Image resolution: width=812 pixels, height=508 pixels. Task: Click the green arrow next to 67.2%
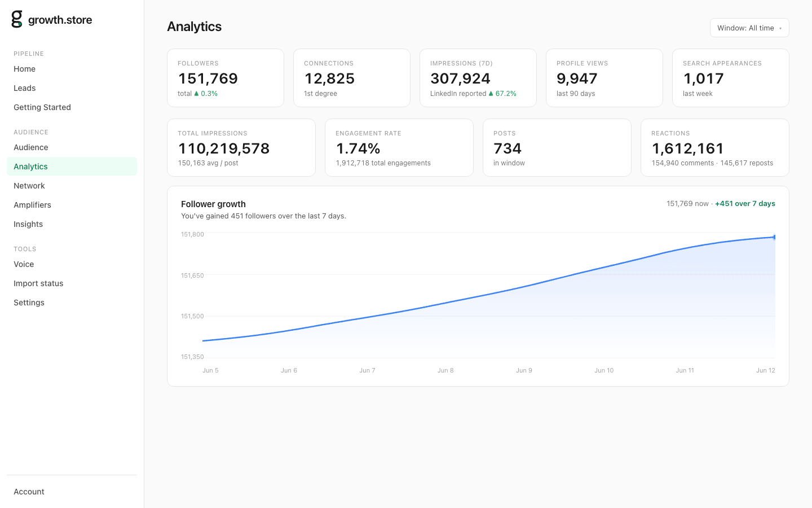[x=491, y=94]
